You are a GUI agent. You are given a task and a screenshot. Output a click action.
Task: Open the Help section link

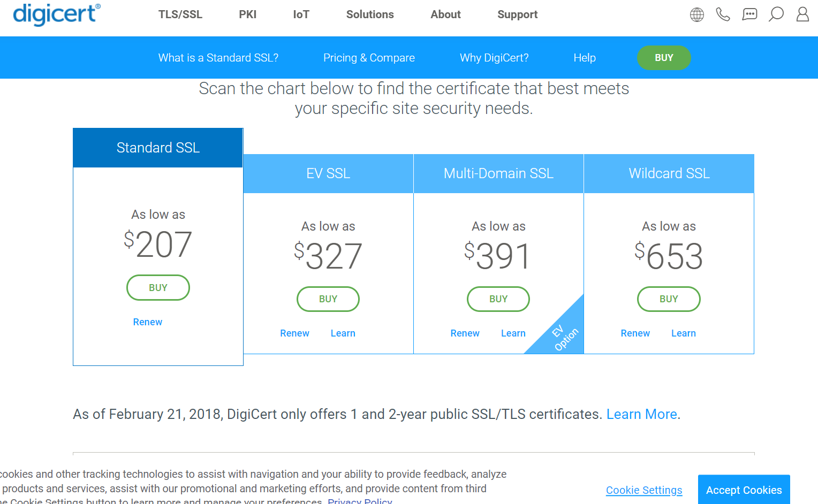pyautogui.click(x=585, y=58)
